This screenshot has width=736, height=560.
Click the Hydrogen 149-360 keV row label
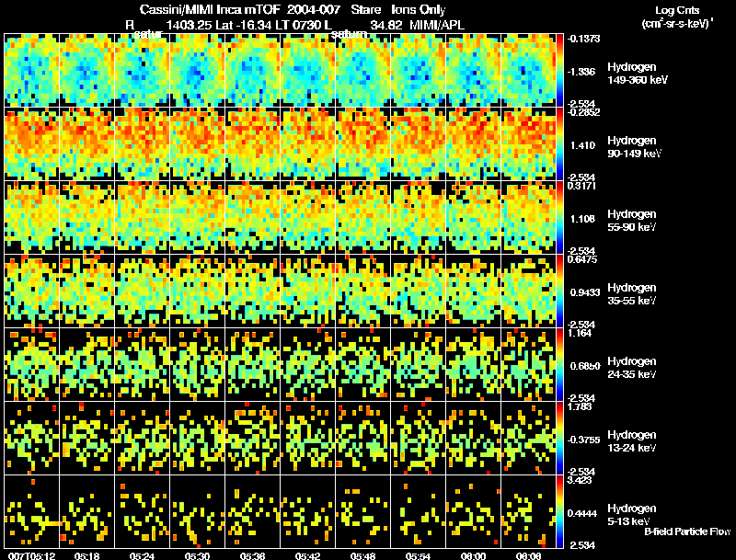(637, 74)
